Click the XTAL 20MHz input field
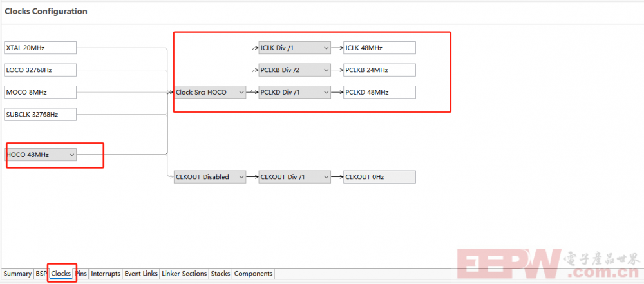Image resolution: width=644 pixels, height=284 pixels. pos(40,48)
